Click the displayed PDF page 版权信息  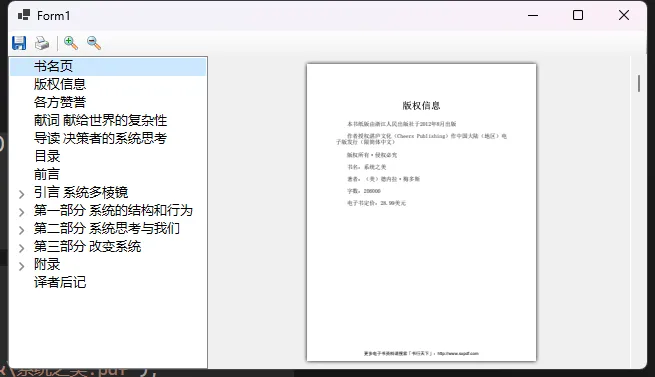click(x=421, y=212)
